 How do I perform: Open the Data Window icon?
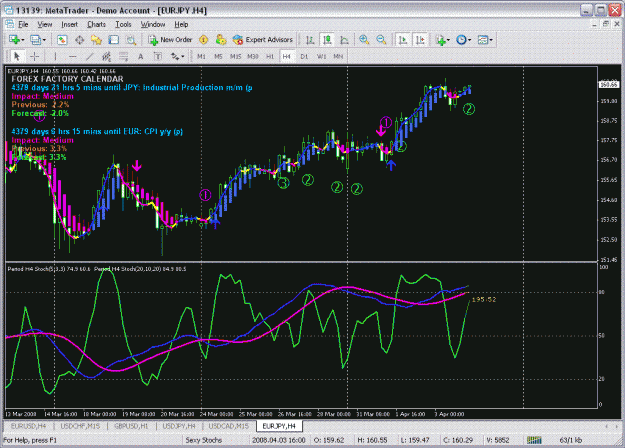(x=79, y=40)
